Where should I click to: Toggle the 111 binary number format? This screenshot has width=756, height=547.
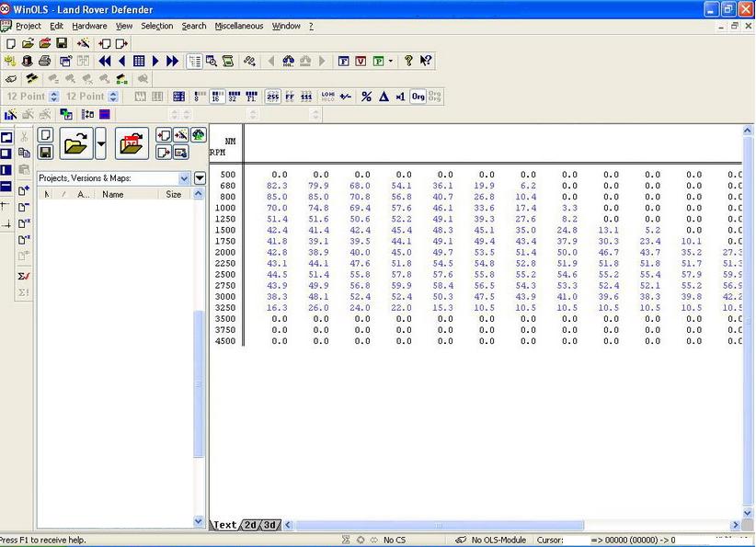coord(306,97)
